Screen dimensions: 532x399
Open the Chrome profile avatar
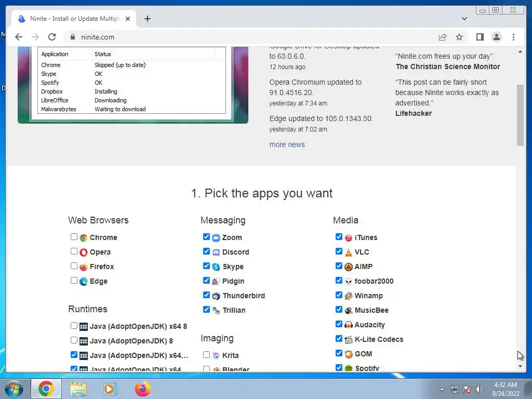[496, 37]
